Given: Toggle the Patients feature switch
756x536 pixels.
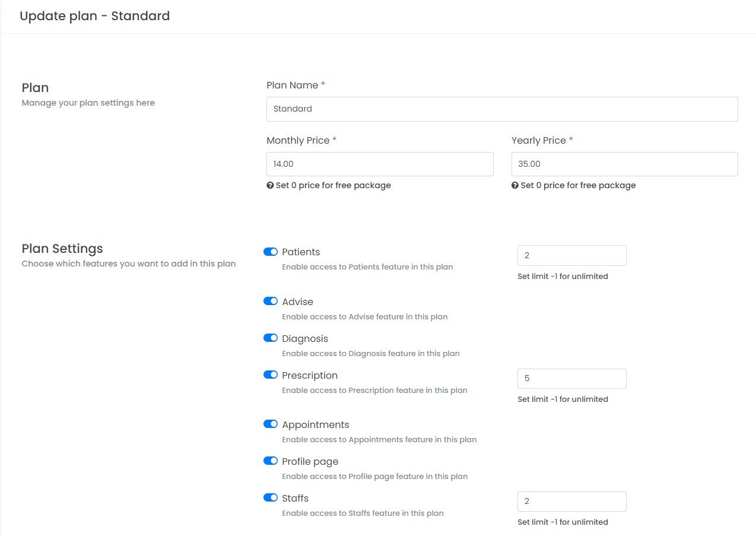Looking at the screenshot, I should click(x=271, y=252).
